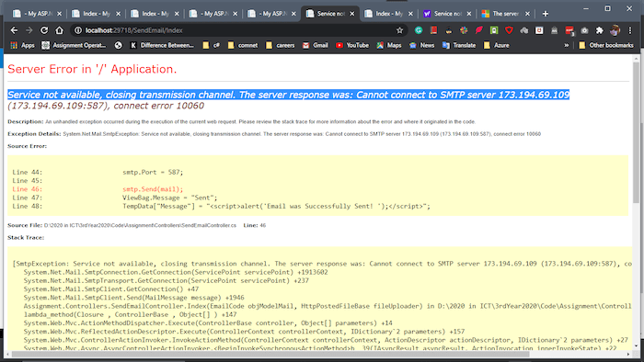Click the address bar URL localhost:29718/SendEmail/Index
This screenshot has height=362, width=644.
point(134,30)
